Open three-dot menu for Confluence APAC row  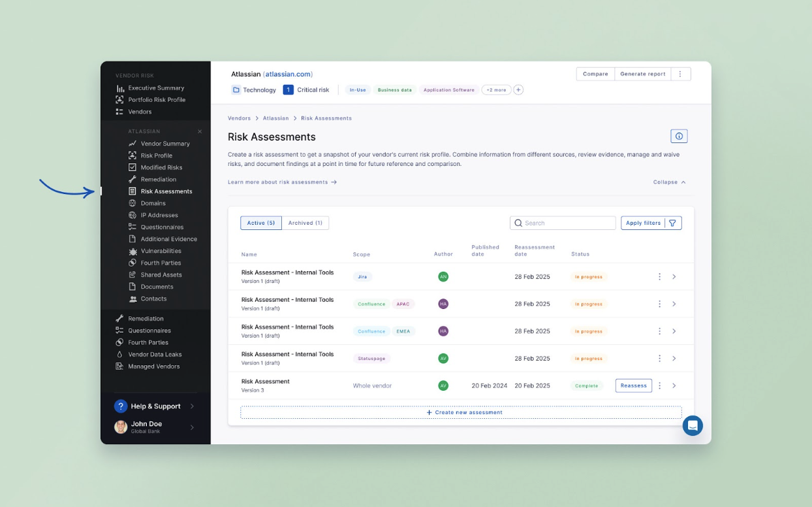tap(659, 304)
